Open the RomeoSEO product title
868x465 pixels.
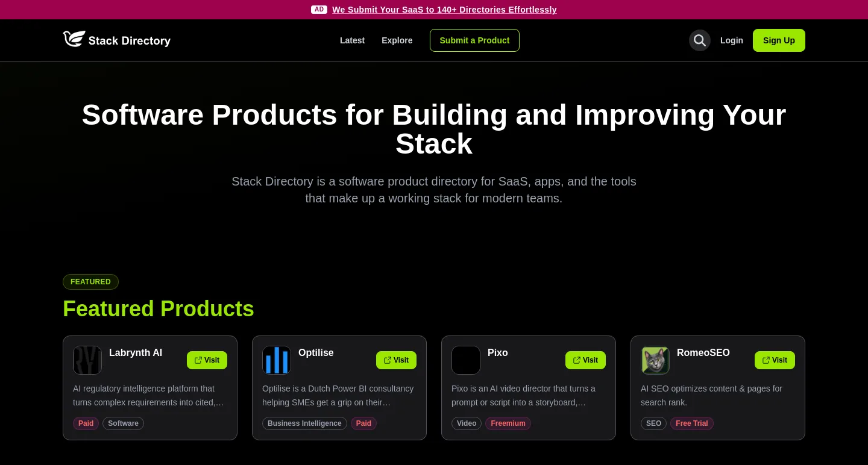tap(703, 353)
